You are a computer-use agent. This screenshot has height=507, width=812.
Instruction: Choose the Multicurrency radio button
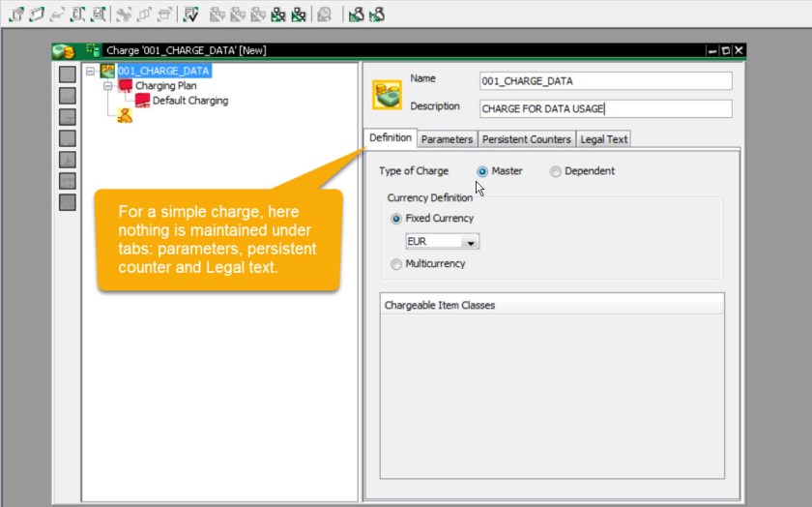(x=396, y=264)
